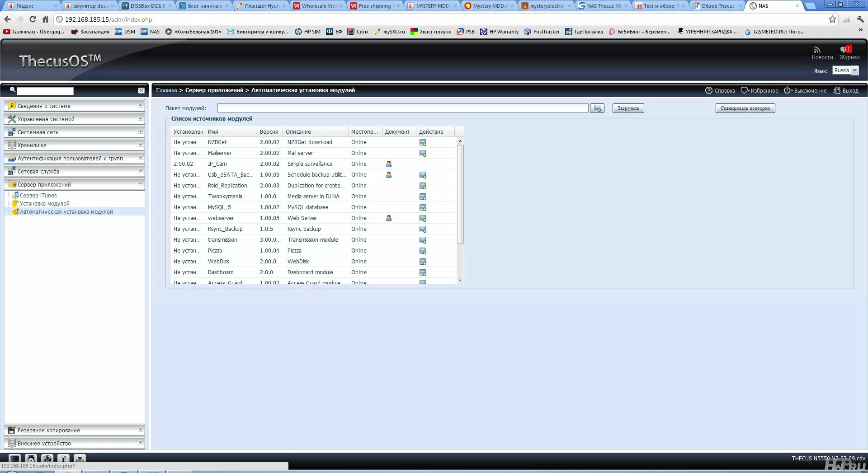The width and height of the screenshot is (868, 473).
Task: Open the webserver document icon
Action: click(x=389, y=218)
